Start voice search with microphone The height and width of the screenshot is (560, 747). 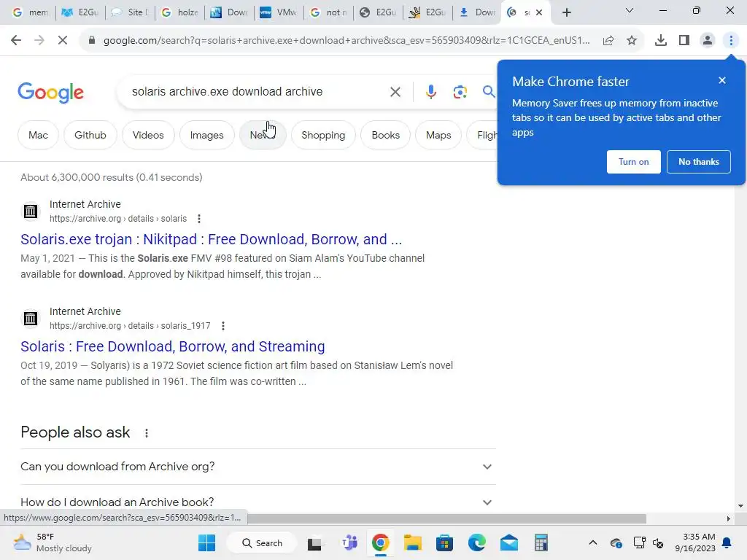[430, 92]
